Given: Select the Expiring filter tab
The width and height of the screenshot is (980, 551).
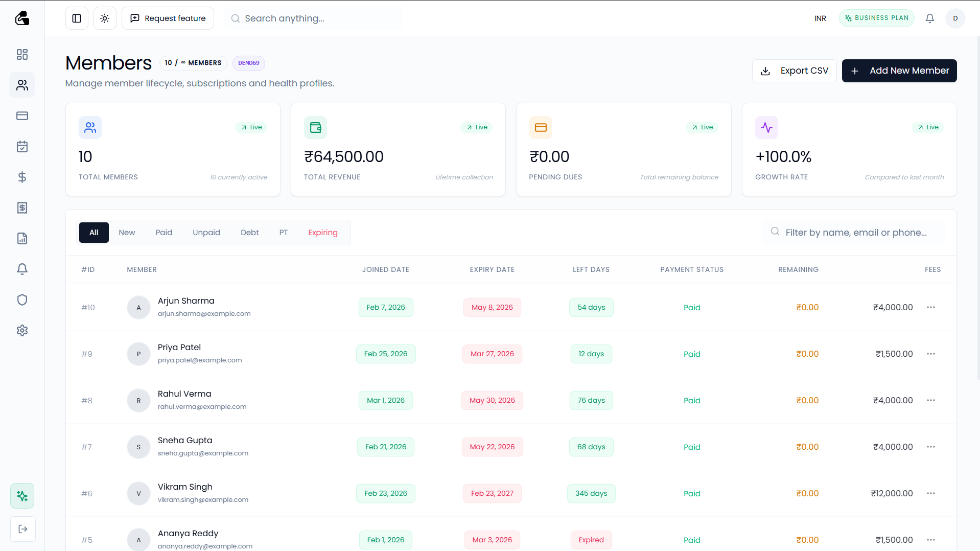Looking at the screenshot, I should pos(322,233).
